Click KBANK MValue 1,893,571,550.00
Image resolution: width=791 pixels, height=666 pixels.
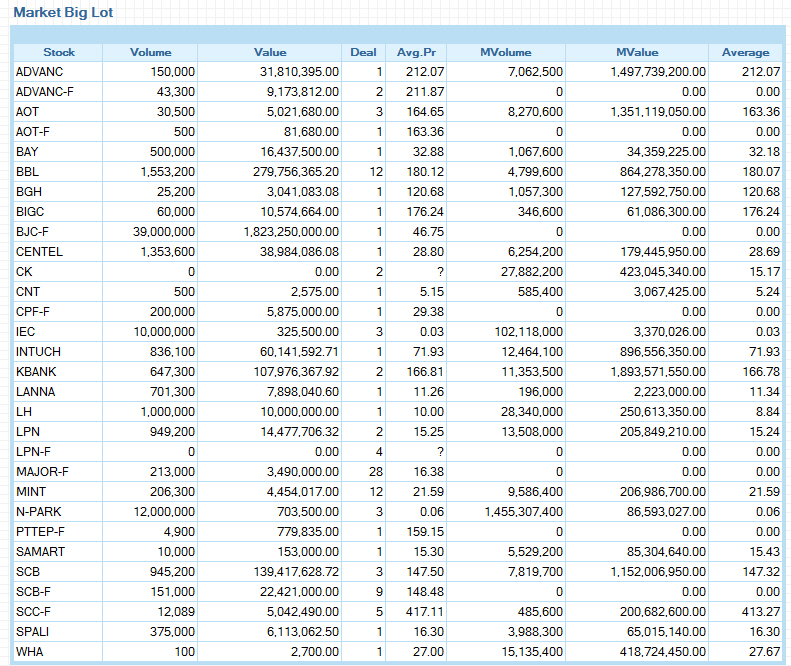coord(658,372)
